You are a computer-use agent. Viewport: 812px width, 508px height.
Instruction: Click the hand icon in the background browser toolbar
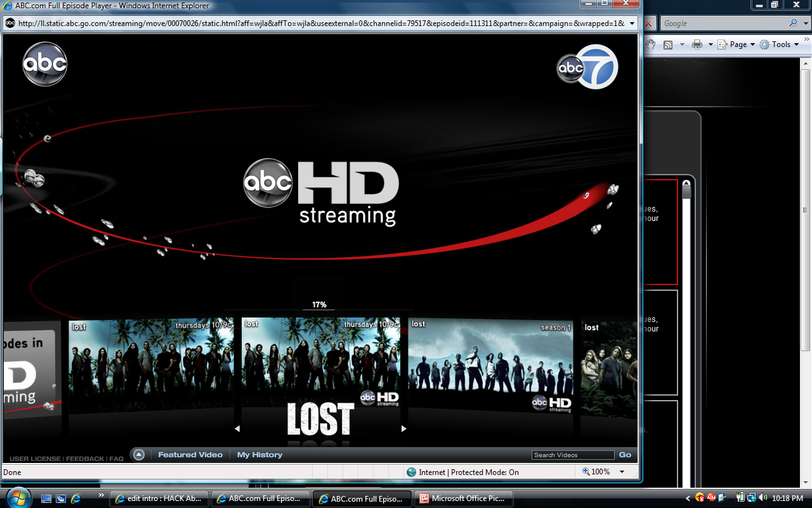650,44
